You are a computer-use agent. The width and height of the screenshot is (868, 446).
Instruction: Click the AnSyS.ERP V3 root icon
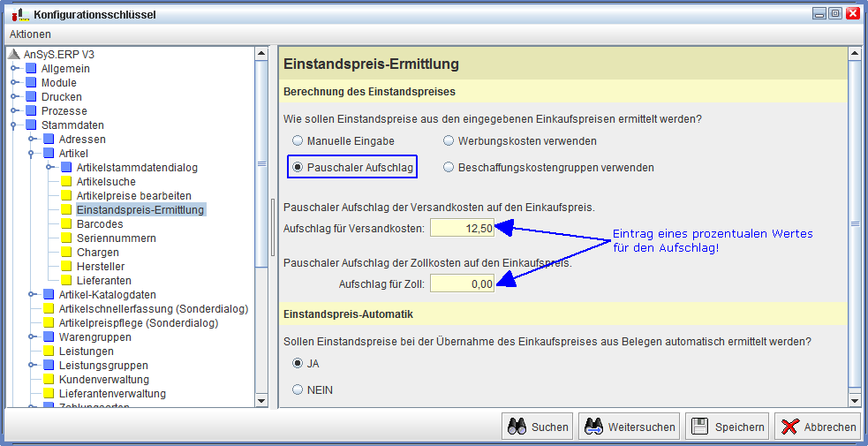(x=13, y=55)
